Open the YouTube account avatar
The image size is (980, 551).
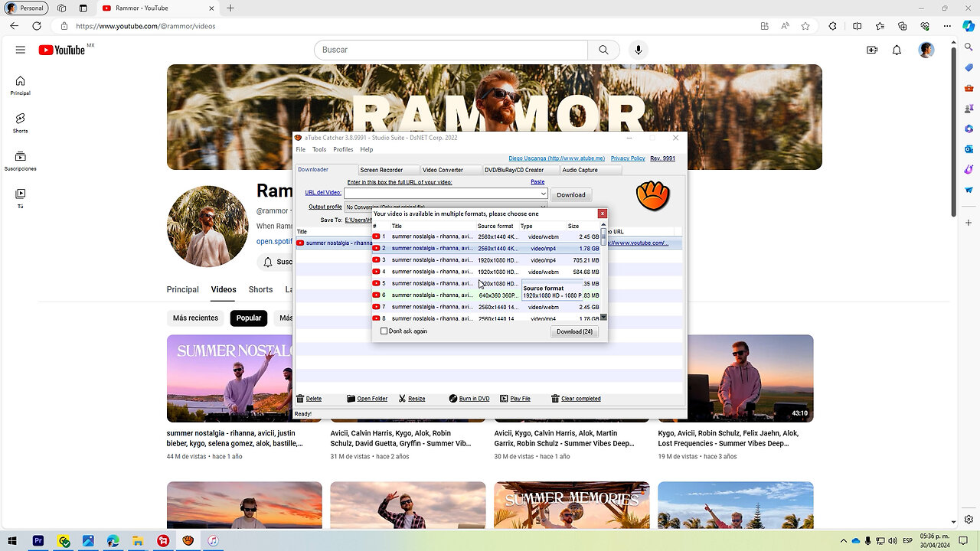click(926, 50)
